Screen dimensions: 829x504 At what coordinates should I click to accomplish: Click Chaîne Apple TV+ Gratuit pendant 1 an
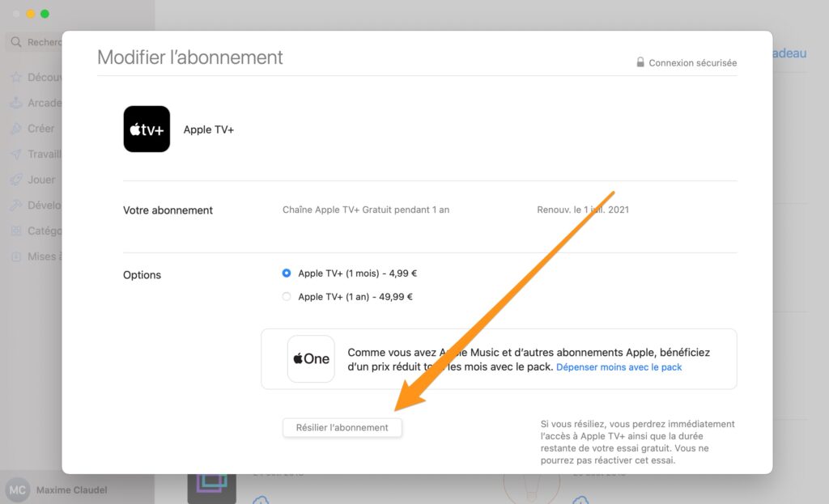point(366,210)
